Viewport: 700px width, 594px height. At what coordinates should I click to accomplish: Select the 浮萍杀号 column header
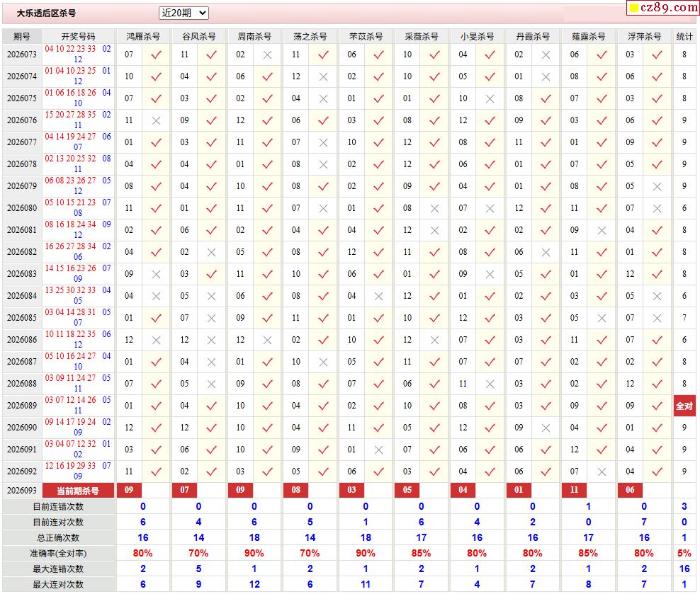(x=644, y=37)
